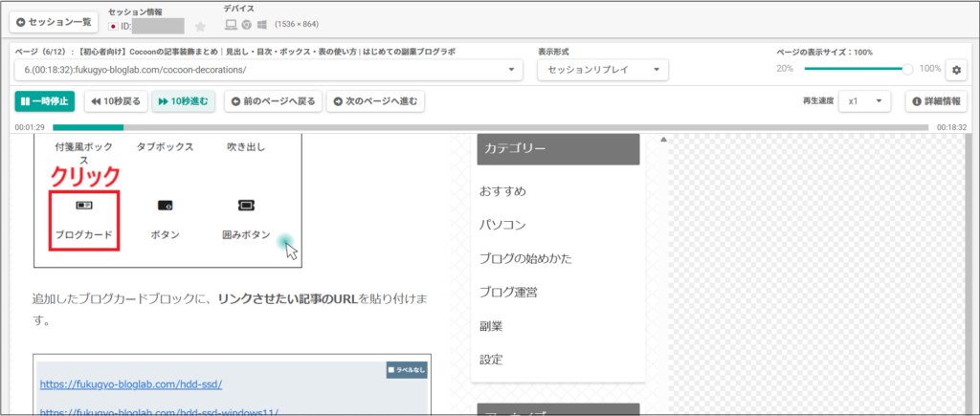The width and height of the screenshot is (980, 416).
Task: Click the カテゴリー sidebar heading
Action: (558, 148)
